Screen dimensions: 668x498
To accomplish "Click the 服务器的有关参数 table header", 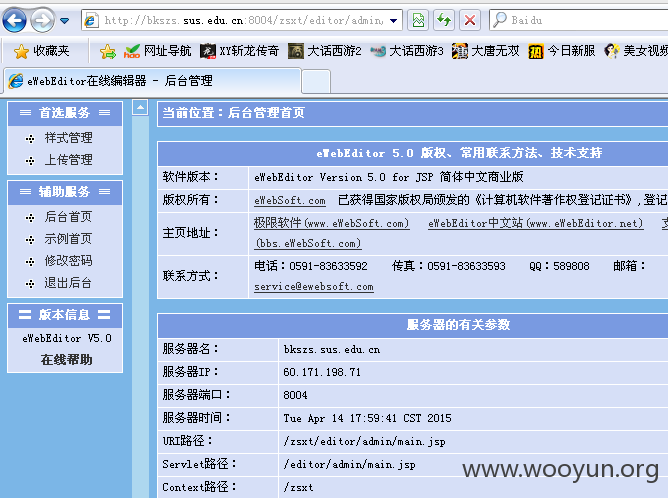I will [x=458, y=325].
